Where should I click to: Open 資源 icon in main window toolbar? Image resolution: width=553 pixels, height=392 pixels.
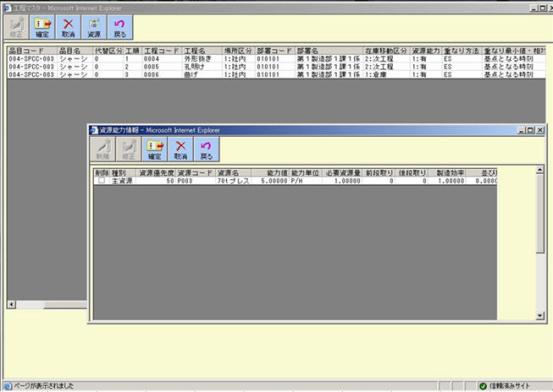(94, 27)
